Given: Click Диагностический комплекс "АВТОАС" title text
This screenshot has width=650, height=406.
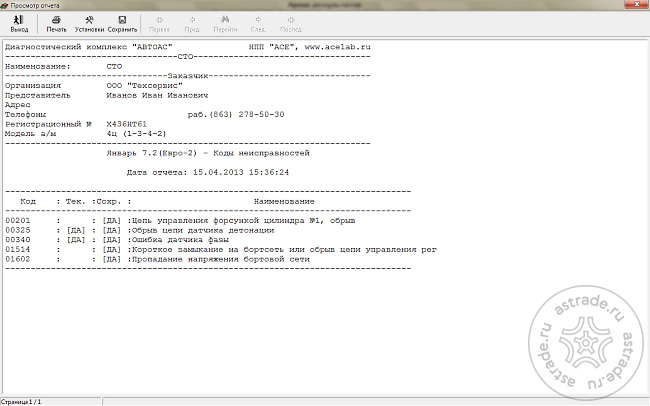Looking at the screenshot, I should pyautogui.click(x=89, y=47).
